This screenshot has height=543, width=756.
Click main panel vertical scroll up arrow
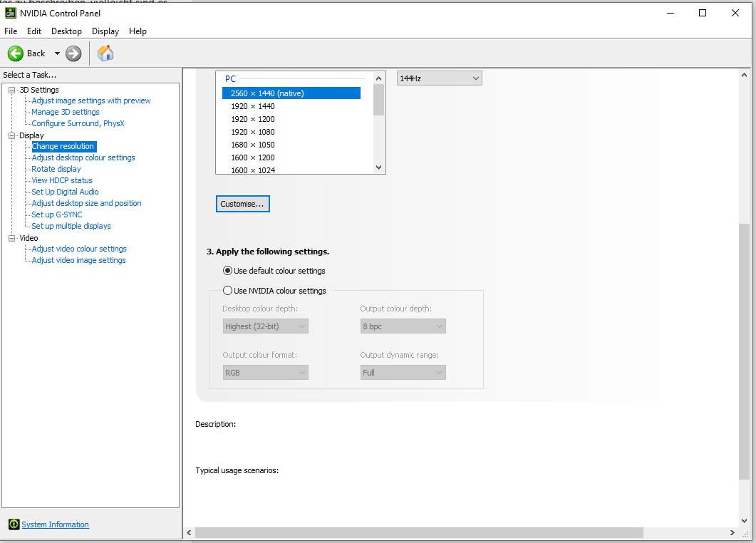(744, 76)
